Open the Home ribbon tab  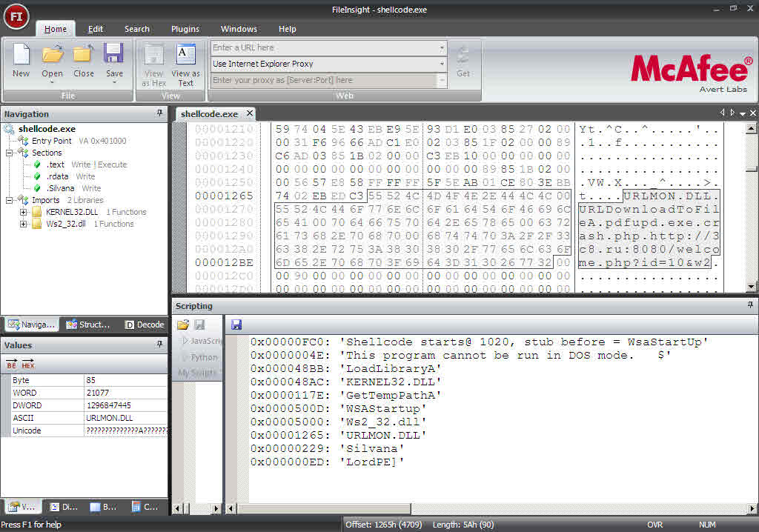(x=55, y=29)
